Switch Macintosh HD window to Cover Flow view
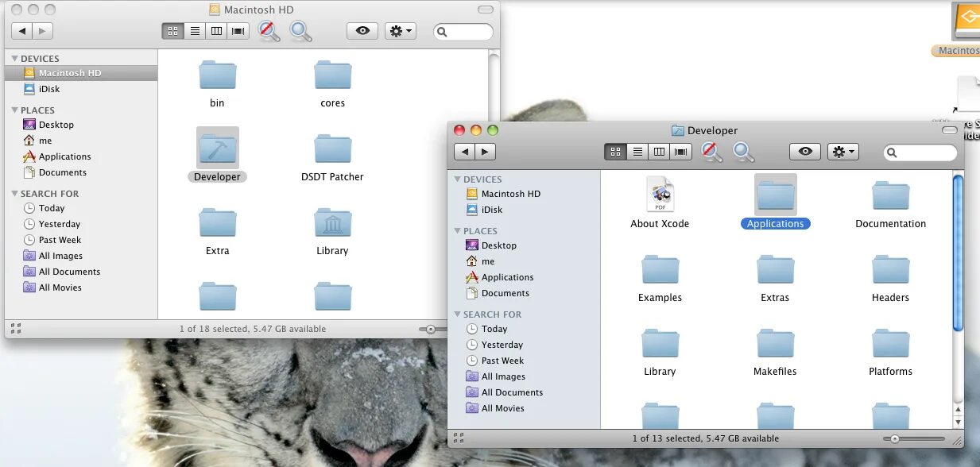Viewport: 980px width, 467px height. (238, 30)
